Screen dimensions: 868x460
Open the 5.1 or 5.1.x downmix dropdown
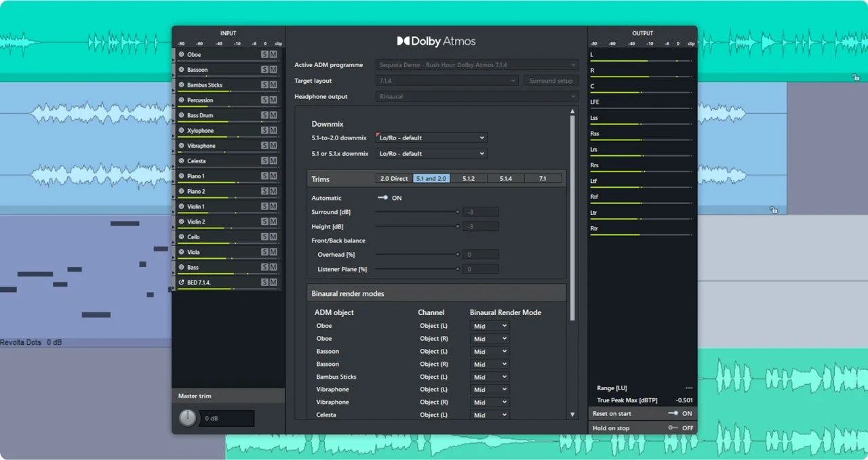431,153
